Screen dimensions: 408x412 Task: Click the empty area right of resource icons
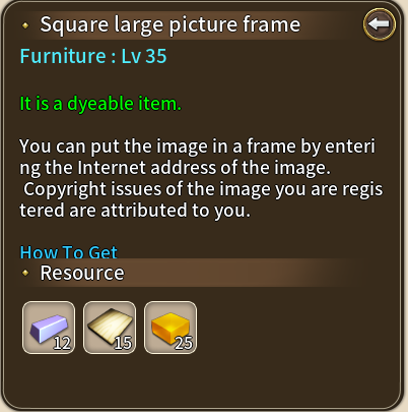tap(297, 327)
